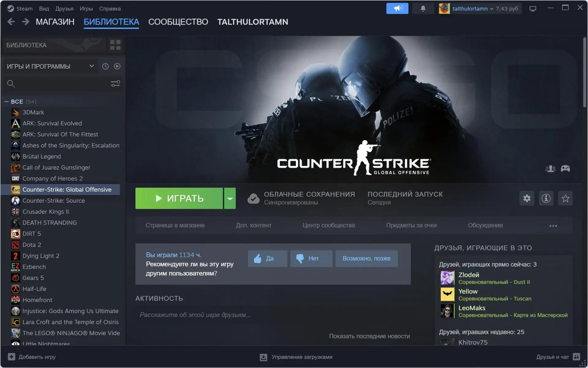Open the Друзья menu
This screenshot has height=368, width=588.
pos(64,9)
